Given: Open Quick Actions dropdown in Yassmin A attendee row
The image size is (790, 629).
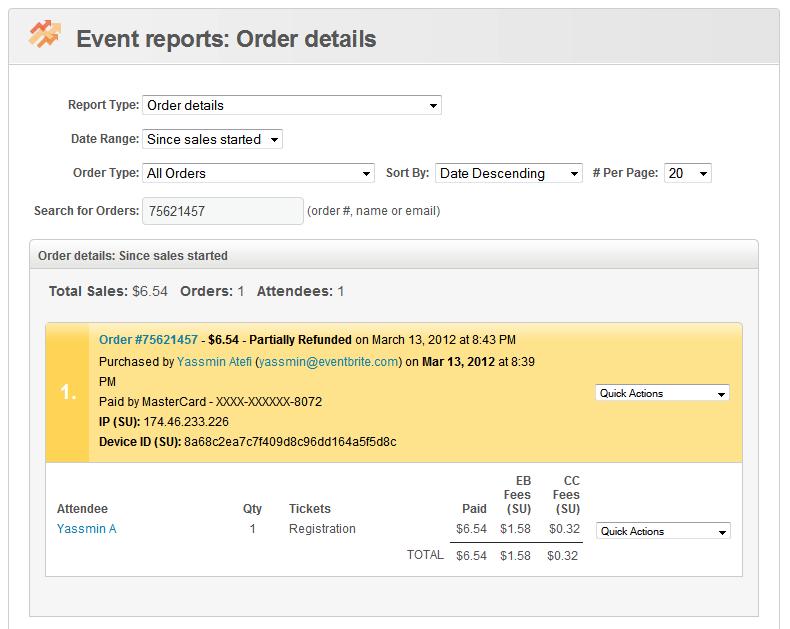Looking at the screenshot, I should 663,531.
